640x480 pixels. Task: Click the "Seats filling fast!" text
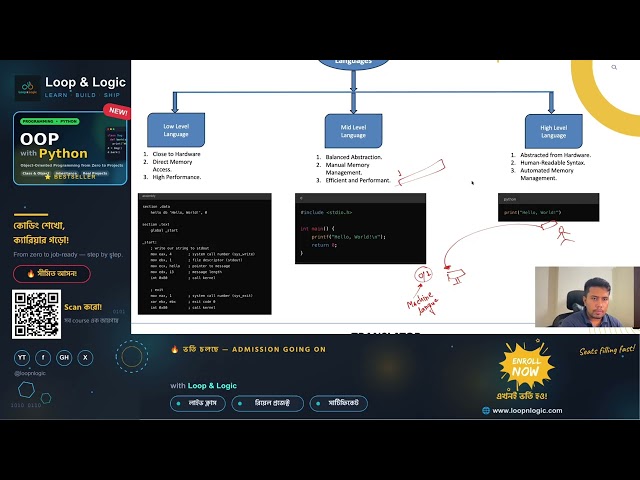tap(607, 350)
